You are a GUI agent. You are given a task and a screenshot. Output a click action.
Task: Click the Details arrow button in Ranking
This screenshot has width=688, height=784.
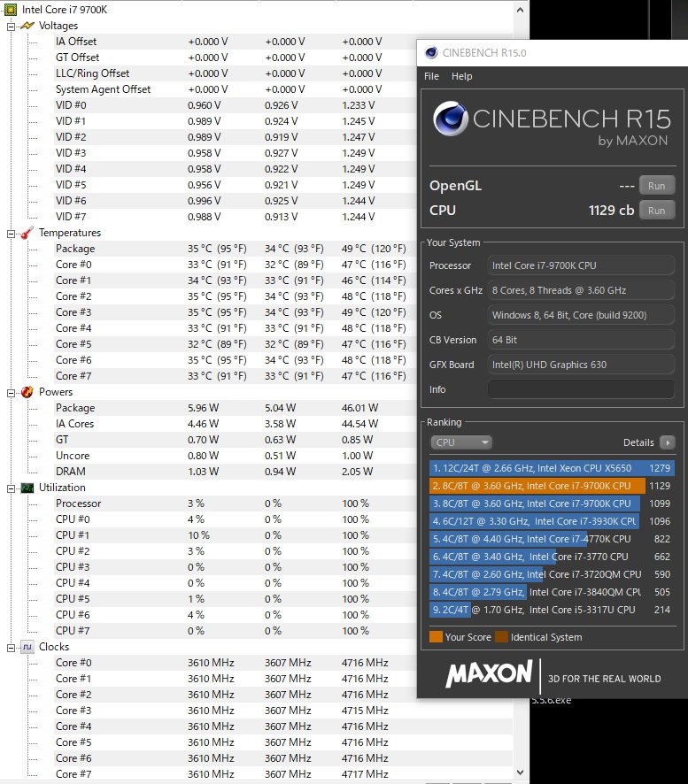tap(667, 442)
